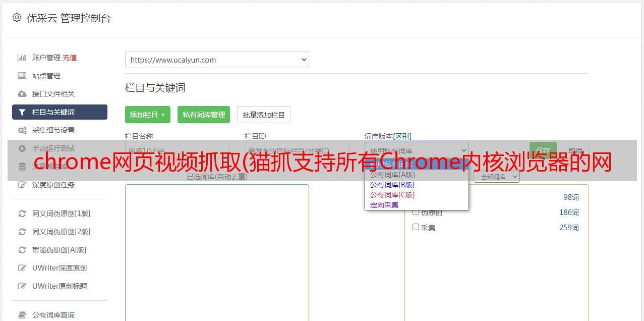Click into the 栏目ID input field
The width and height of the screenshot is (644, 321).
coord(297,150)
